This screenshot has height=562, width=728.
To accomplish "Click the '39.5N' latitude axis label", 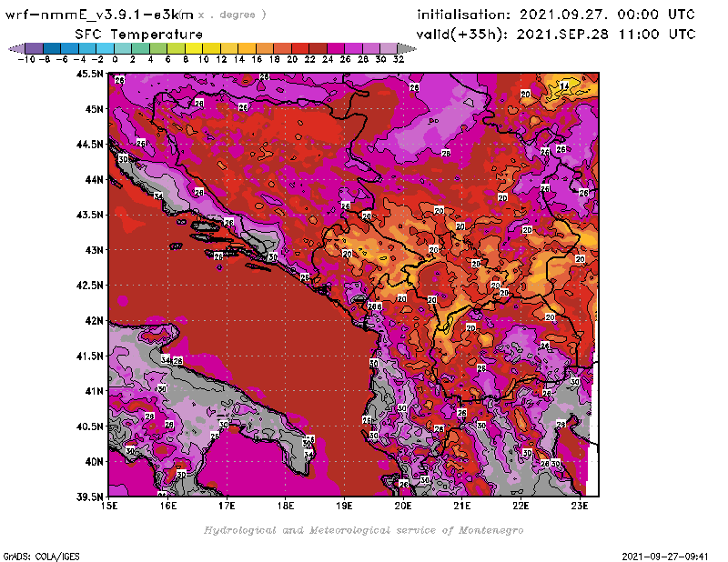I will click(x=90, y=497).
